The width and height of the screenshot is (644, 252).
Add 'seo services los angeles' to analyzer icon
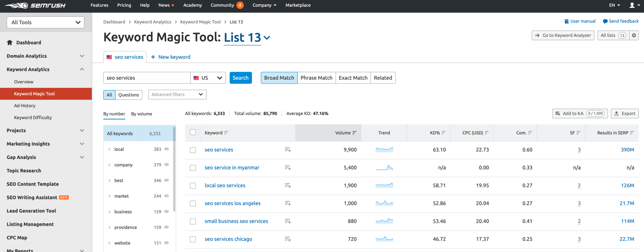point(288,203)
